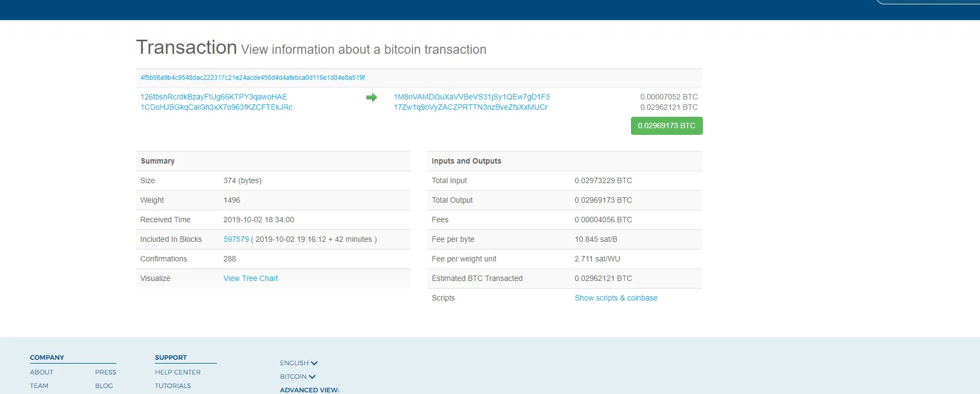Visit the HELP CENTER link
This screenshot has width=980, height=394.
[178, 372]
